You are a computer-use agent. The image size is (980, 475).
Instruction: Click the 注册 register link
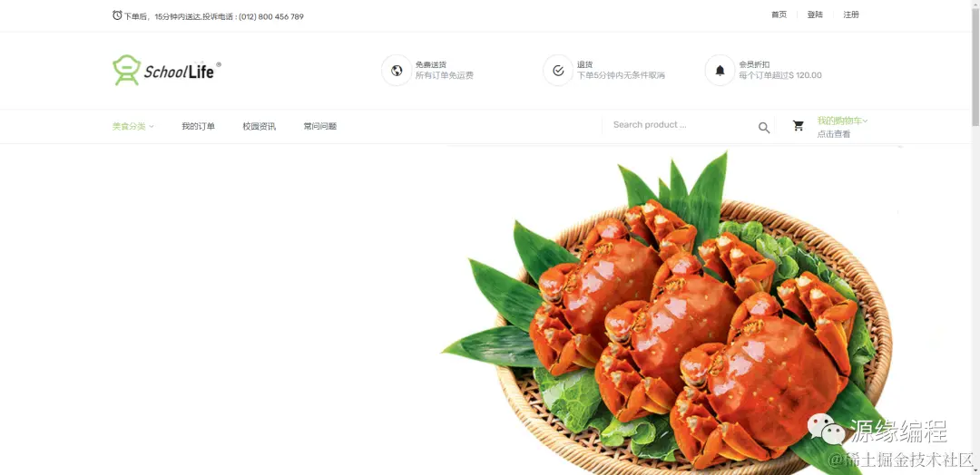(851, 15)
